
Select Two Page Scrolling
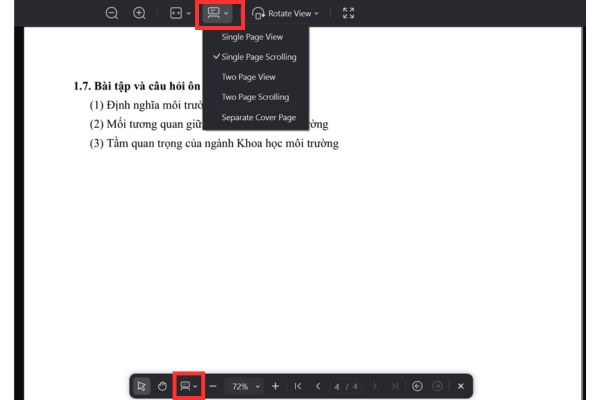click(256, 97)
